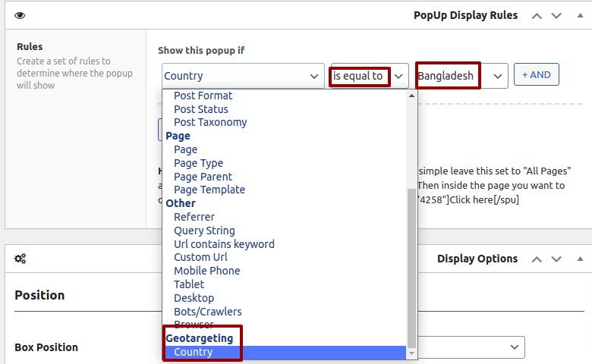Move PopUp Display Rules panel down
This screenshot has height=364, width=592.
point(556,16)
